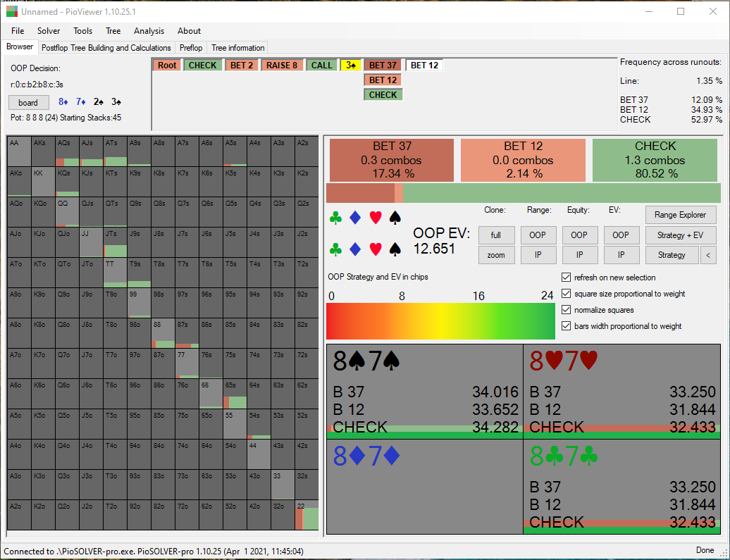Select the AQs cell in hand matrix
This screenshot has width=730, height=560.
click(67, 151)
